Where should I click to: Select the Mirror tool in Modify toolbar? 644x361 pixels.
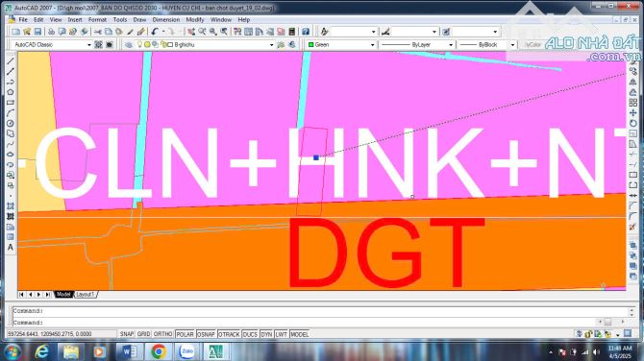[632, 82]
